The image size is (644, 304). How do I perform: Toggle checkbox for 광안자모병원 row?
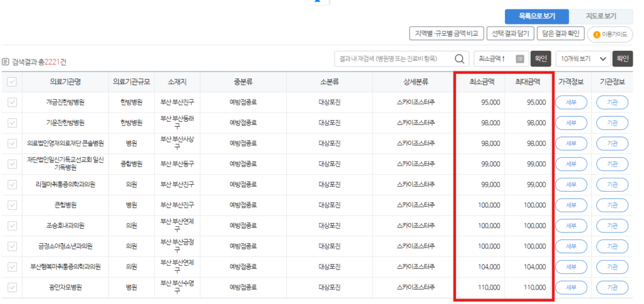click(12, 287)
